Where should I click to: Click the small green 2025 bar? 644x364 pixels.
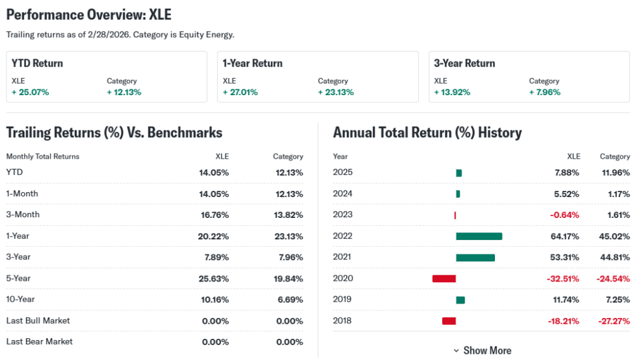[x=458, y=173]
